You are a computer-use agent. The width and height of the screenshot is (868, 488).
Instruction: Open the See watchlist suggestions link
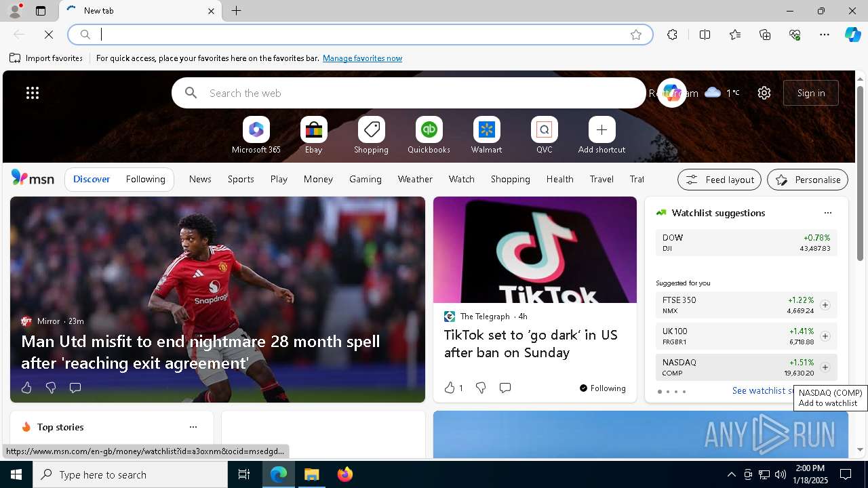763,390
